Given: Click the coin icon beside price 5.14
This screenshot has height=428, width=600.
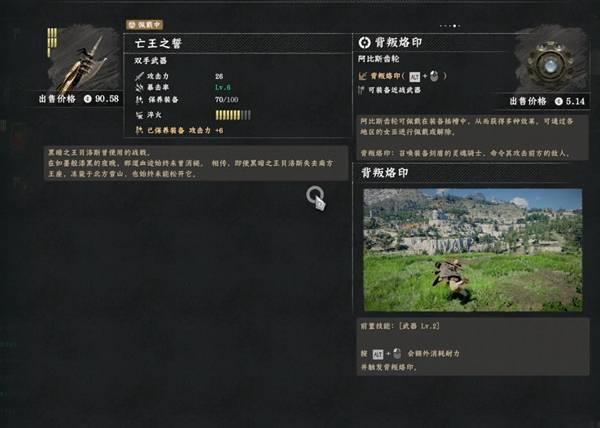Looking at the screenshot, I should point(559,101).
